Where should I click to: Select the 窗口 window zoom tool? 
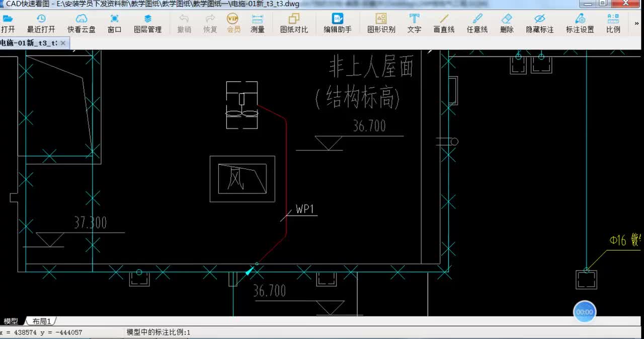[x=114, y=24]
